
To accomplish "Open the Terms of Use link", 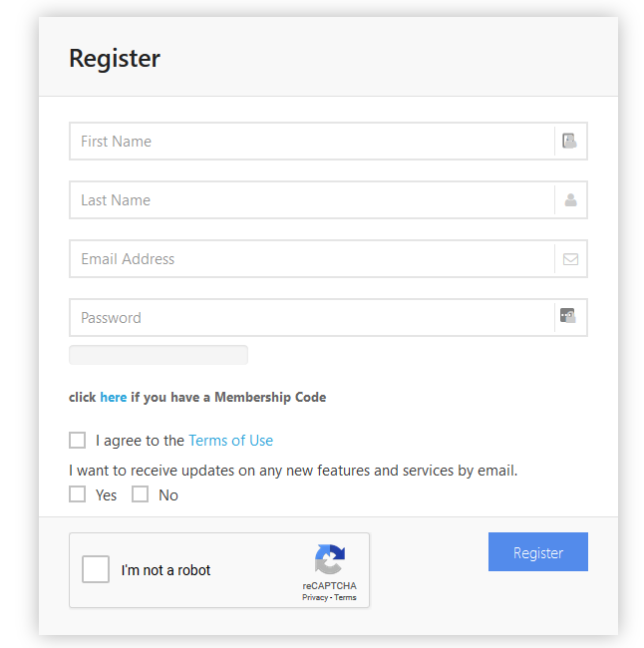I will click(x=230, y=441).
